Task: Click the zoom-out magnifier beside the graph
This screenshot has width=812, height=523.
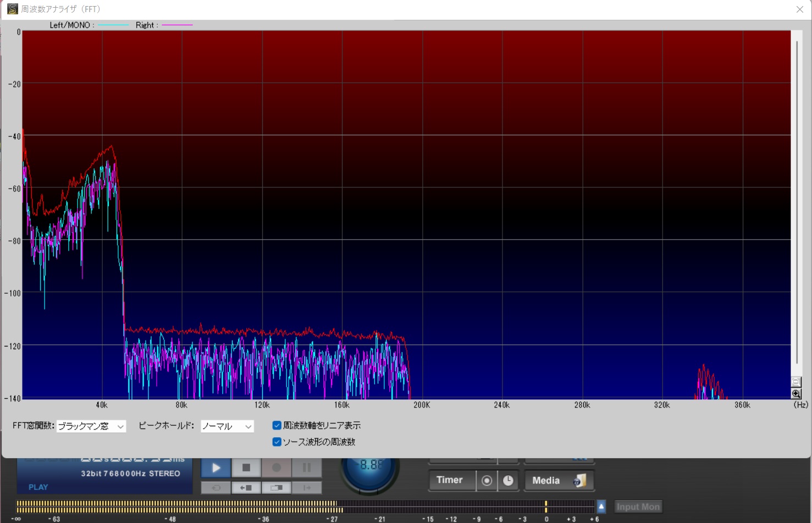Action: (x=796, y=382)
